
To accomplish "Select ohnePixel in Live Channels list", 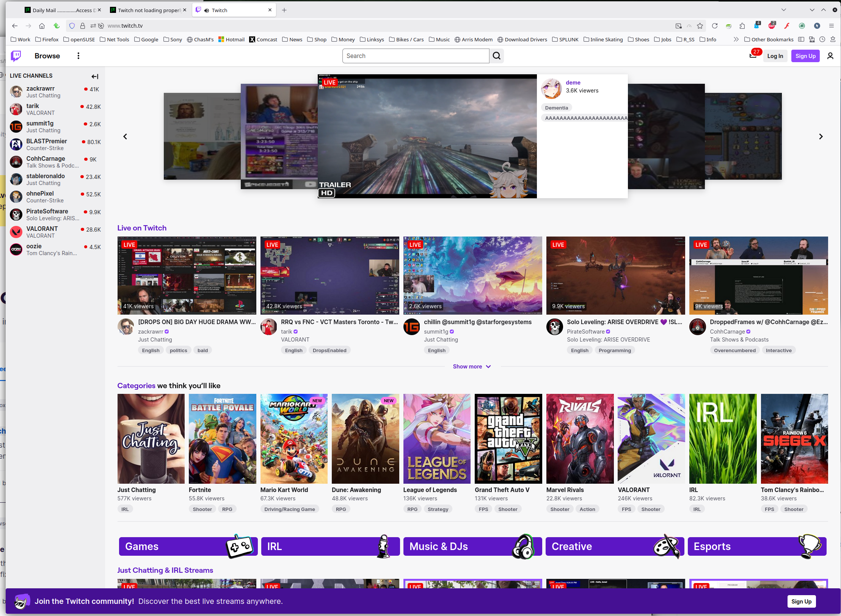I will 55,197.
